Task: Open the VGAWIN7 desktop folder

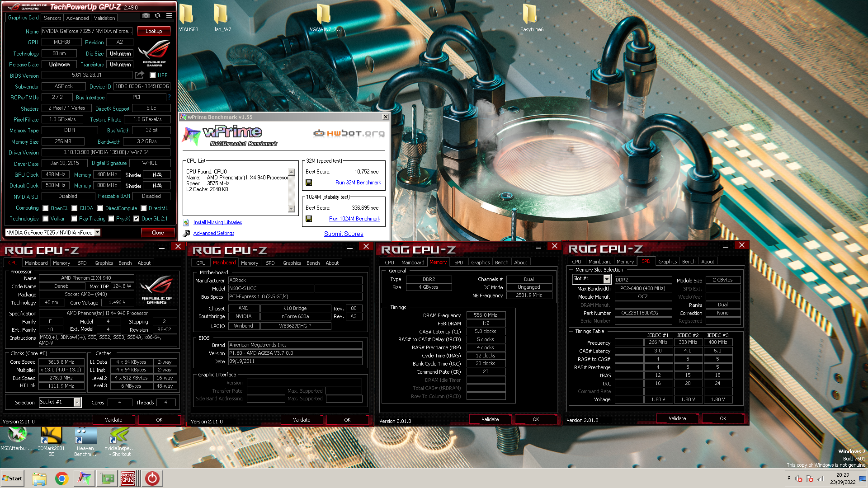Action: [325, 18]
